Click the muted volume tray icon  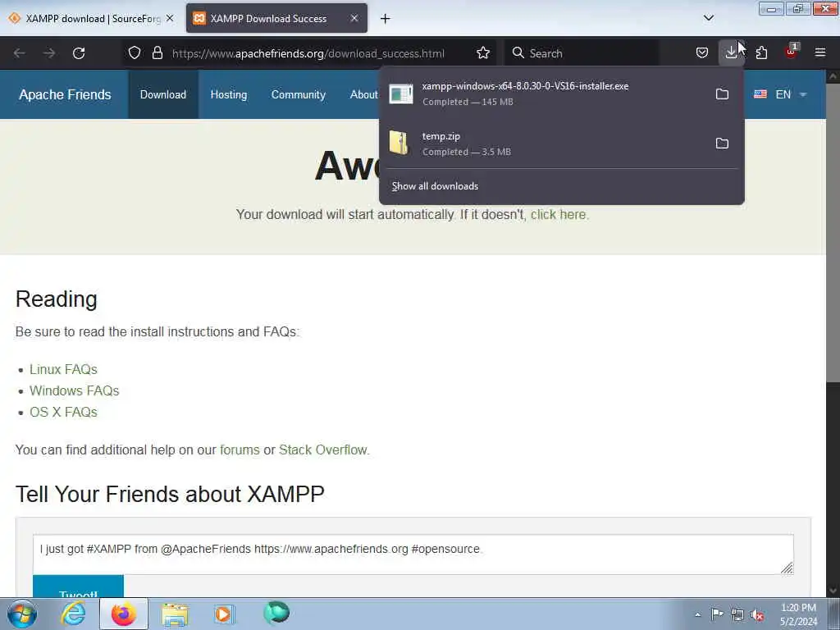point(757,614)
